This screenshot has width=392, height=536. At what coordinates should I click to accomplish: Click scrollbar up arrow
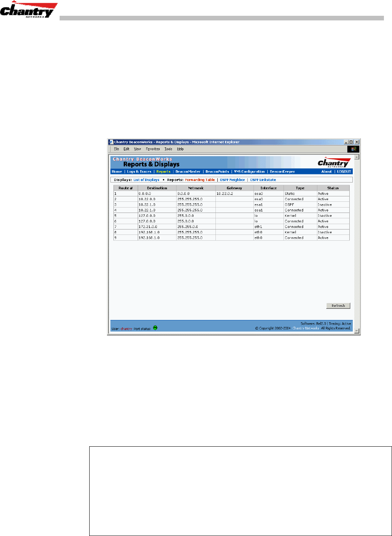(x=357, y=157)
